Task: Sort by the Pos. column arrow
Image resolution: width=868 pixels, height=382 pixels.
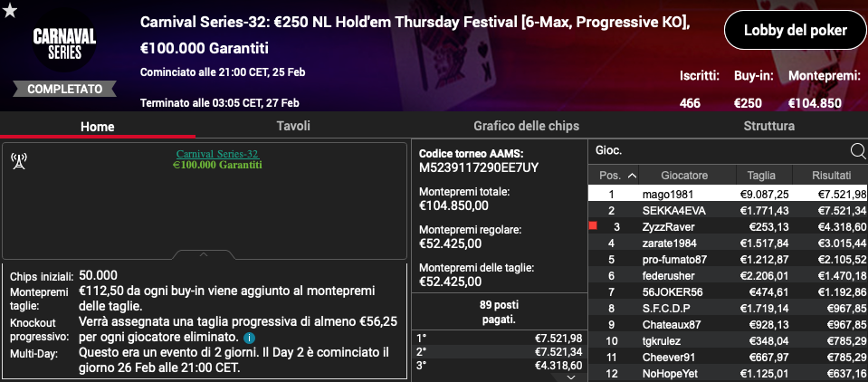Action: (632, 176)
